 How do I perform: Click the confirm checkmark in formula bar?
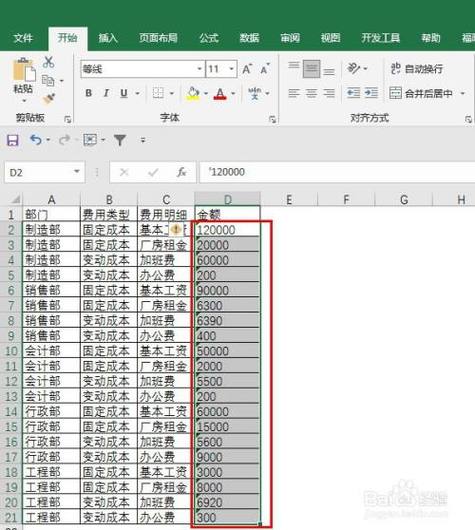(153, 172)
